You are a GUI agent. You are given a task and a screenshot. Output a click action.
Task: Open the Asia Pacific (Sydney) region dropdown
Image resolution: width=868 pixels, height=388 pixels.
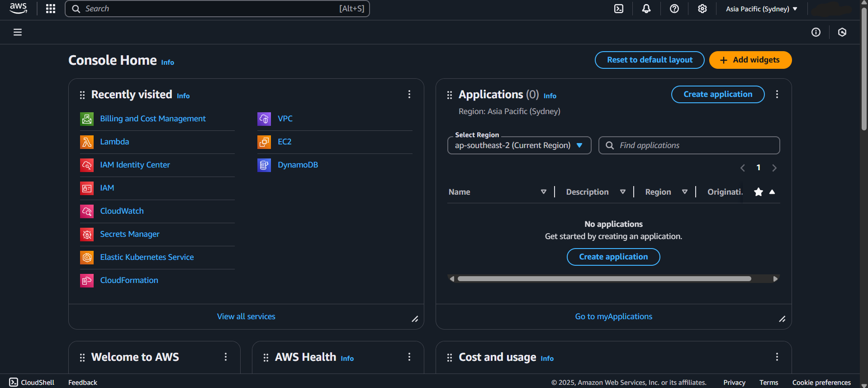pos(762,9)
